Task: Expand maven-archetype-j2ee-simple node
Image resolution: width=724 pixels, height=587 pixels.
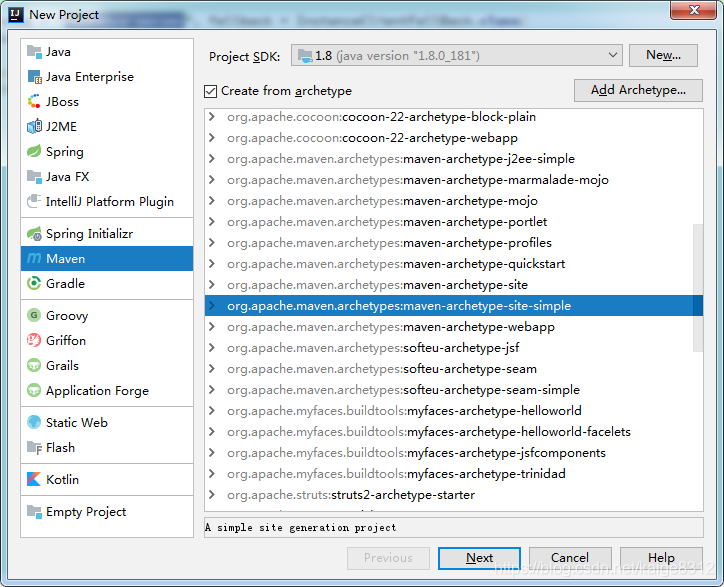Action: coord(212,159)
